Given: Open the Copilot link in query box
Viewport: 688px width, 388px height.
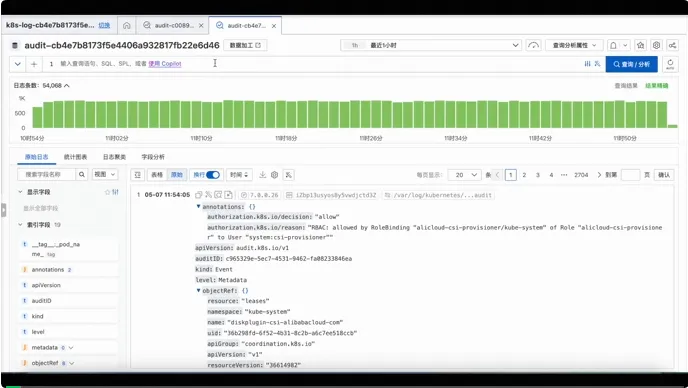Looking at the screenshot, I should point(165,64).
